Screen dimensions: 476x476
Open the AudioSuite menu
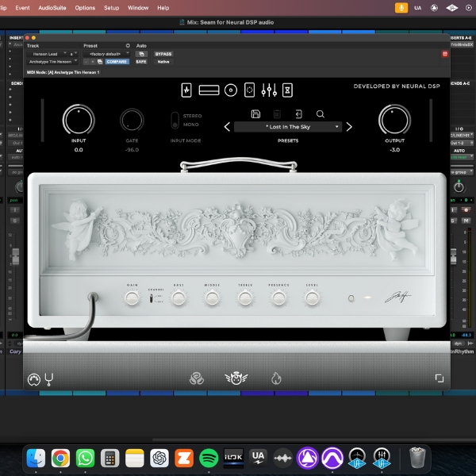click(52, 8)
